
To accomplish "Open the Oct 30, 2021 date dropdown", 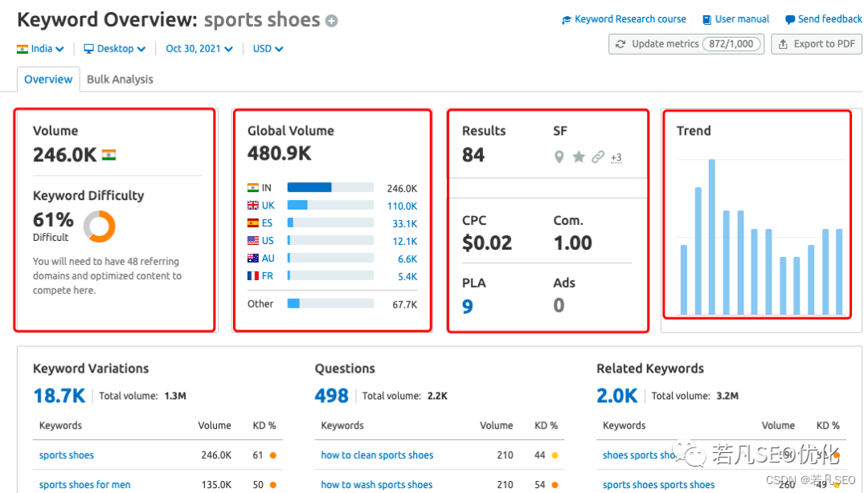I will tap(199, 49).
